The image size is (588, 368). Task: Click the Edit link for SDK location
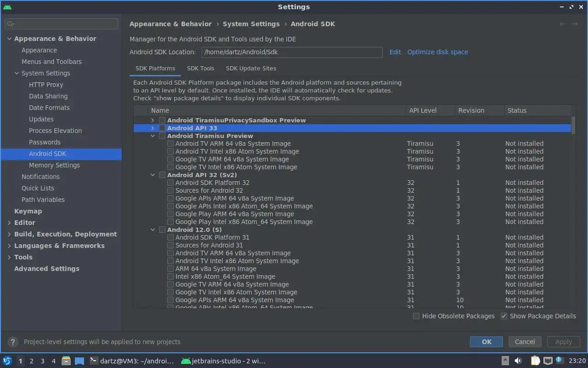(x=395, y=52)
